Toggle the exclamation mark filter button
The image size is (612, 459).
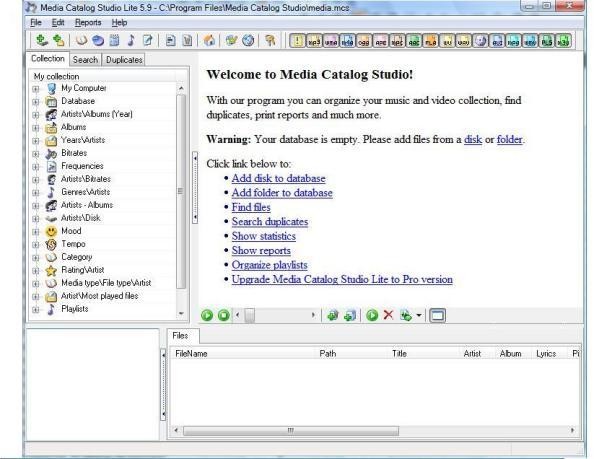297,41
